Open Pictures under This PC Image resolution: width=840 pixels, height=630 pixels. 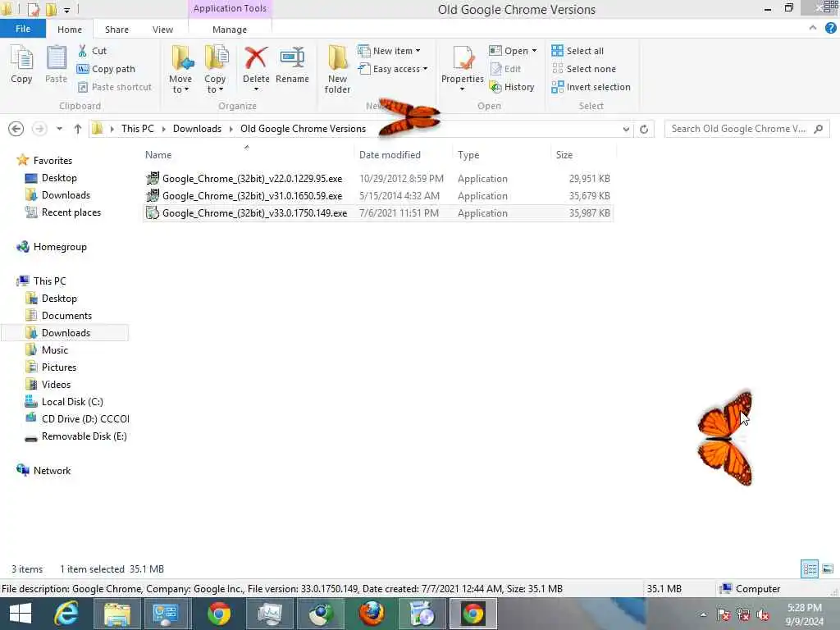pyautogui.click(x=59, y=367)
